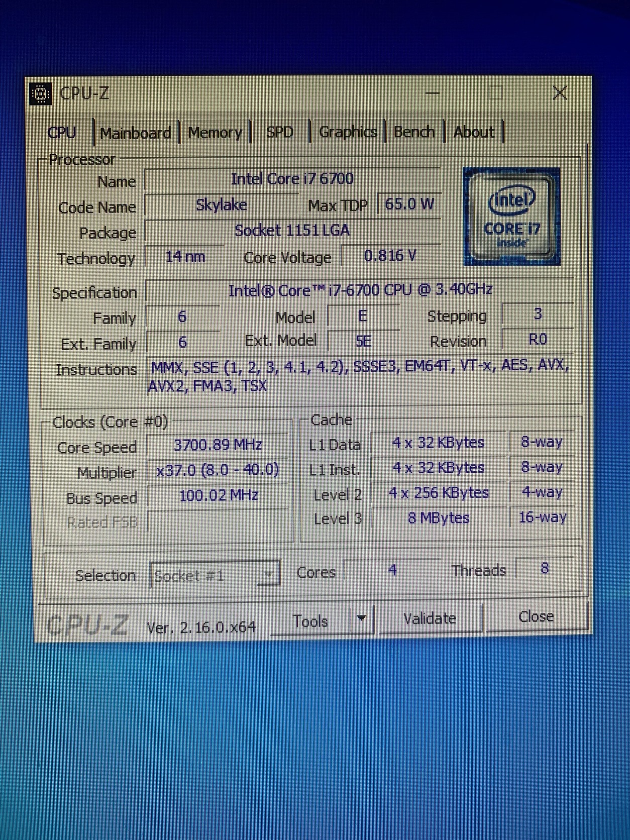The image size is (630, 840).
Task: Click the Socket 1151 LGA package value
Action: coord(292,231)
